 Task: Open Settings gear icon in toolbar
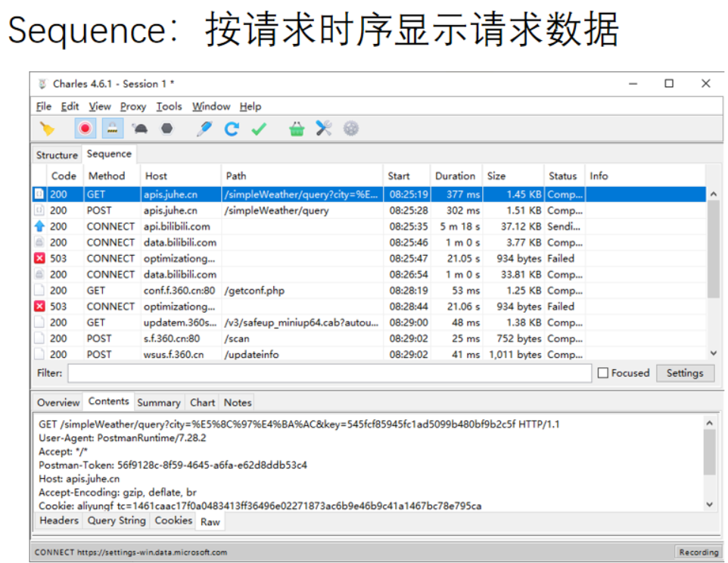tap(351, 129)
